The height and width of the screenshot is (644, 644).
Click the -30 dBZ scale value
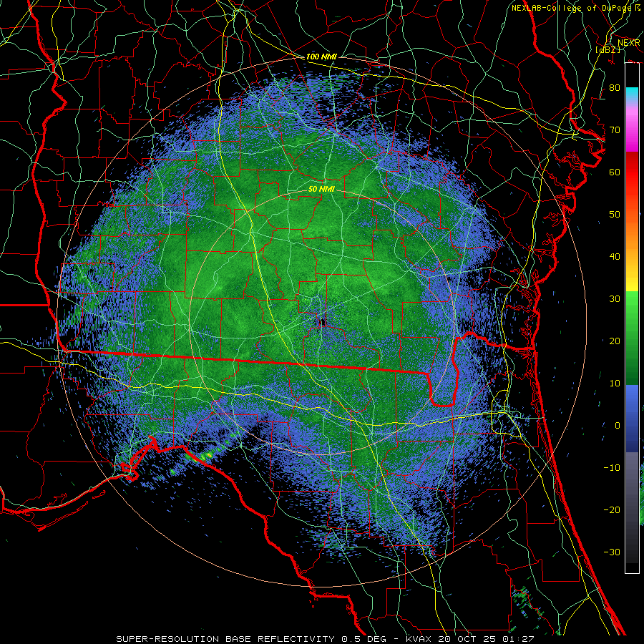coord(612,552)
